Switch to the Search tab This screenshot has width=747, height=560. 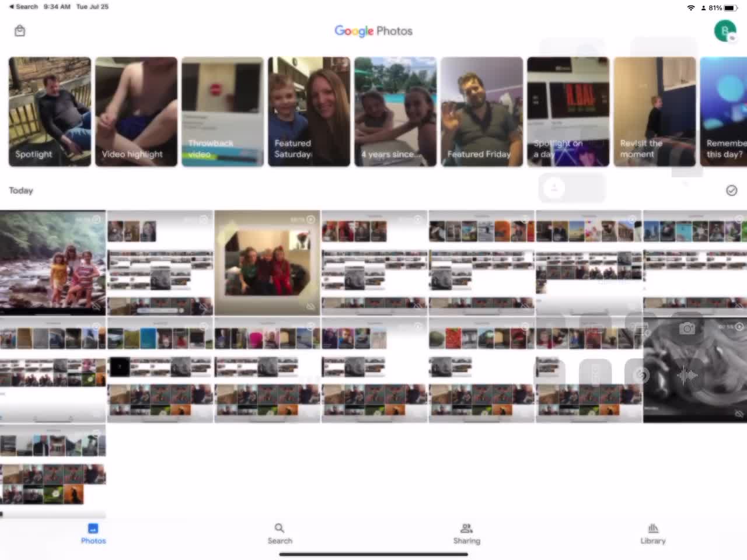pos(280,534)
